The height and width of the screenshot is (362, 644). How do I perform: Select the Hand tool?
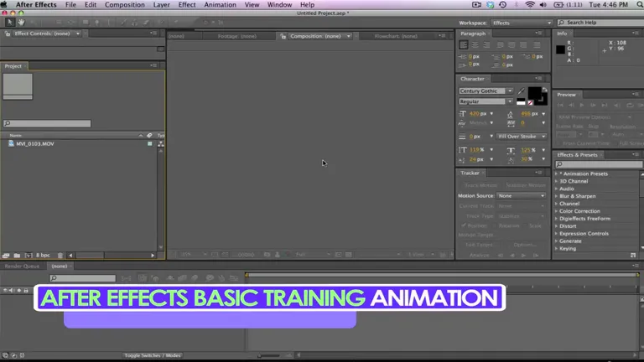(x=21, y=23)
